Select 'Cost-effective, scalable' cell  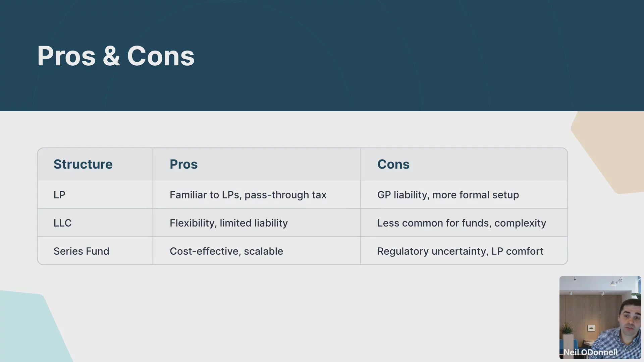coord(257,251)
